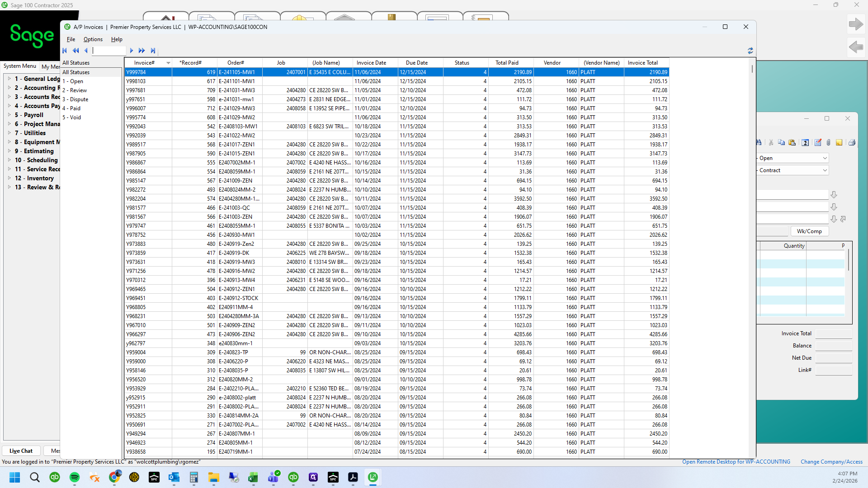
Task: Open the File menu
Action: pos(71,39)
